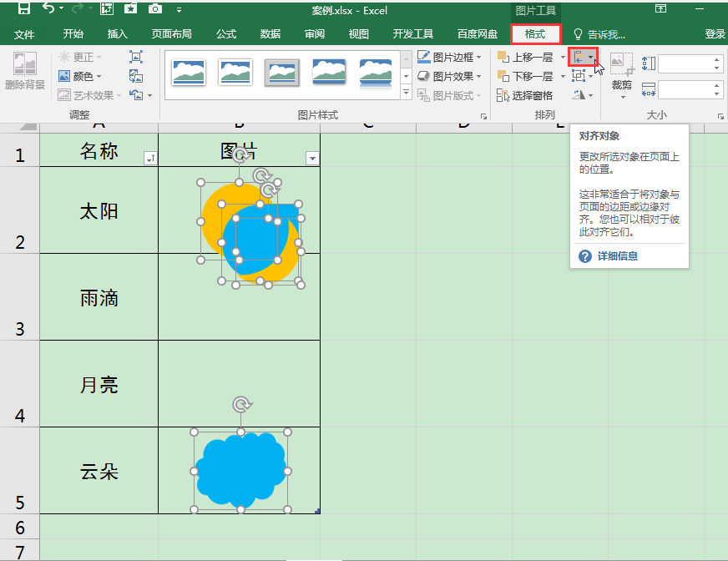Increase shape height with up spinner
The height and width of the screenshot is (561, 728).
pyautogui.click(x=717, y=59)
